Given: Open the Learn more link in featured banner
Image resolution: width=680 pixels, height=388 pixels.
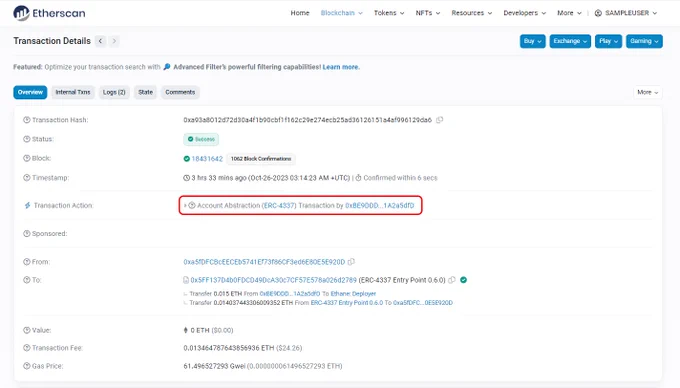Looking at the screenshot, I should click(x=341, y=67).
